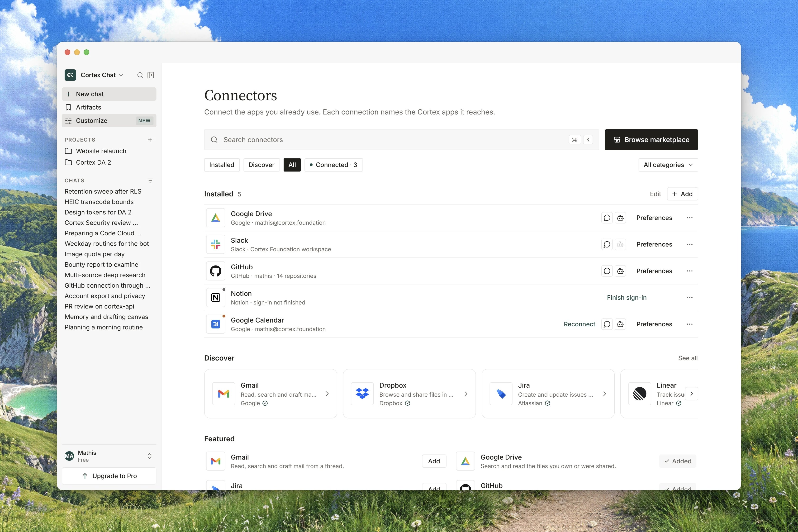Show next Discover cards with arrow button
This screenshot has height=532, width=798.
[691, 394]
